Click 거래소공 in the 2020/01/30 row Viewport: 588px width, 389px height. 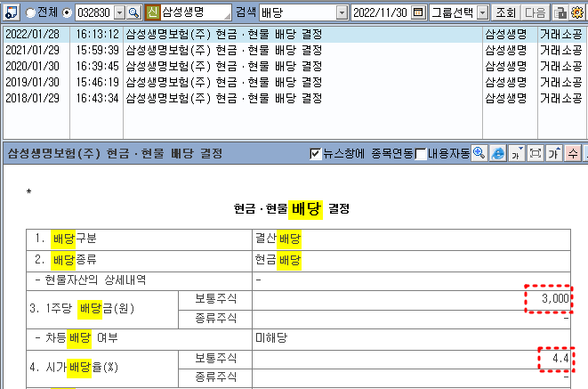click(x=560, y=67)
